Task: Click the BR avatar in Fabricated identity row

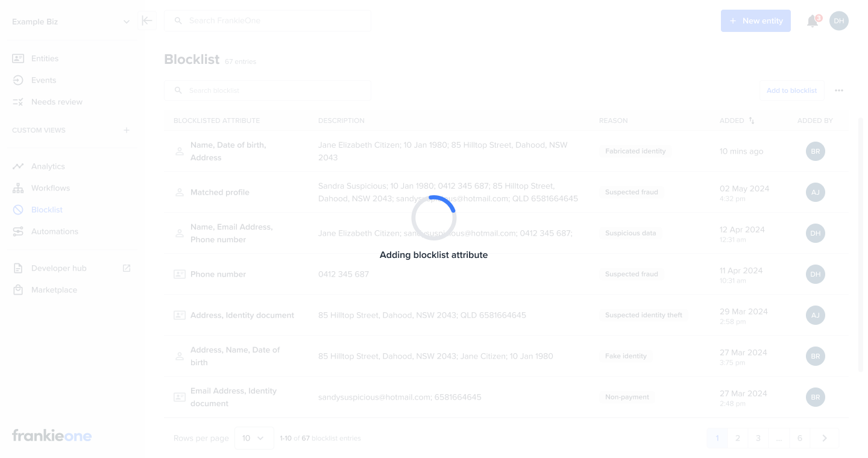Action: (816, 151)
